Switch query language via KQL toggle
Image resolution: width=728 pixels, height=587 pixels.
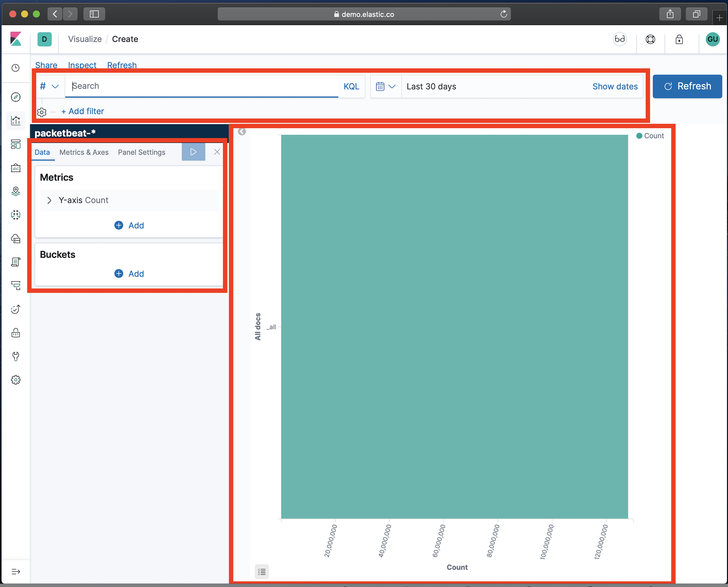click(351, 87)
